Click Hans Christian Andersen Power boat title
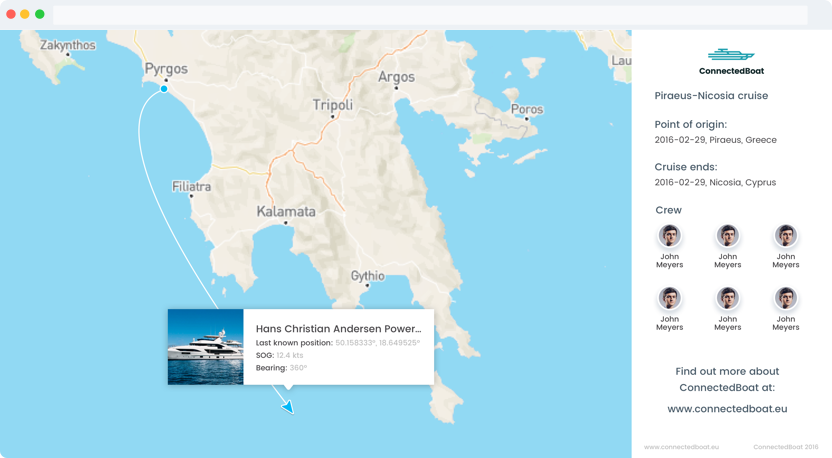Image resolution: width=832 pixels, height=458 pixels. point(338,328)
